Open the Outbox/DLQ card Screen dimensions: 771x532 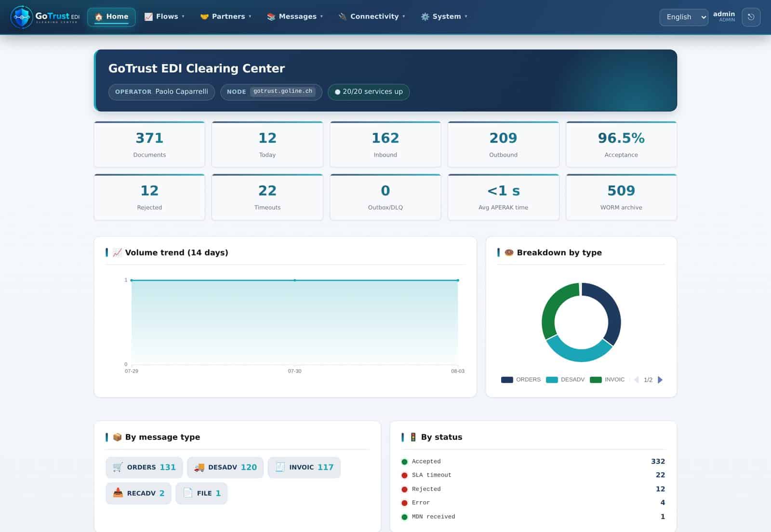click(385, 197)
